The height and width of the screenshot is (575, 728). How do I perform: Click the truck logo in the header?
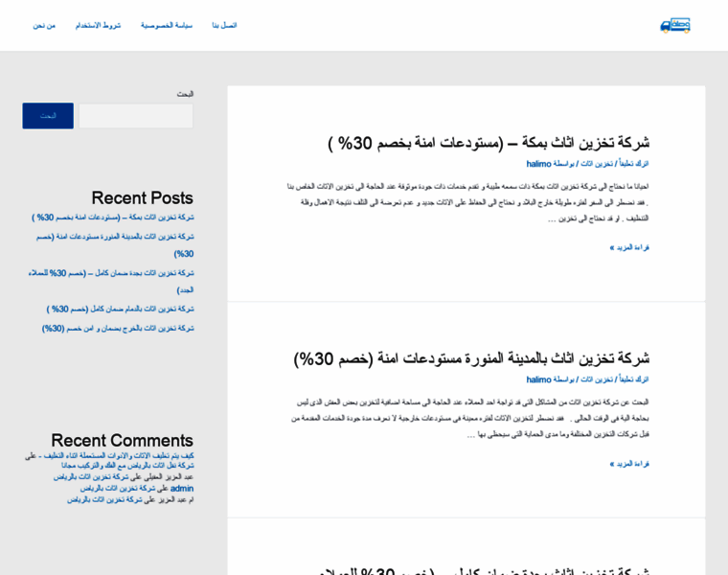pyautogui.click(x=675, y=25)
